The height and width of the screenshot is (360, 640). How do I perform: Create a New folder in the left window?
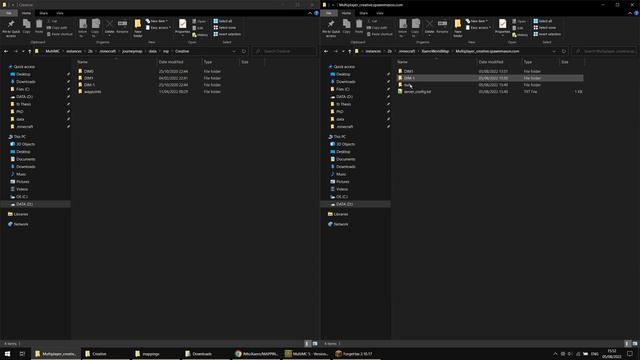pyautogui.click(x=138, y=28)
